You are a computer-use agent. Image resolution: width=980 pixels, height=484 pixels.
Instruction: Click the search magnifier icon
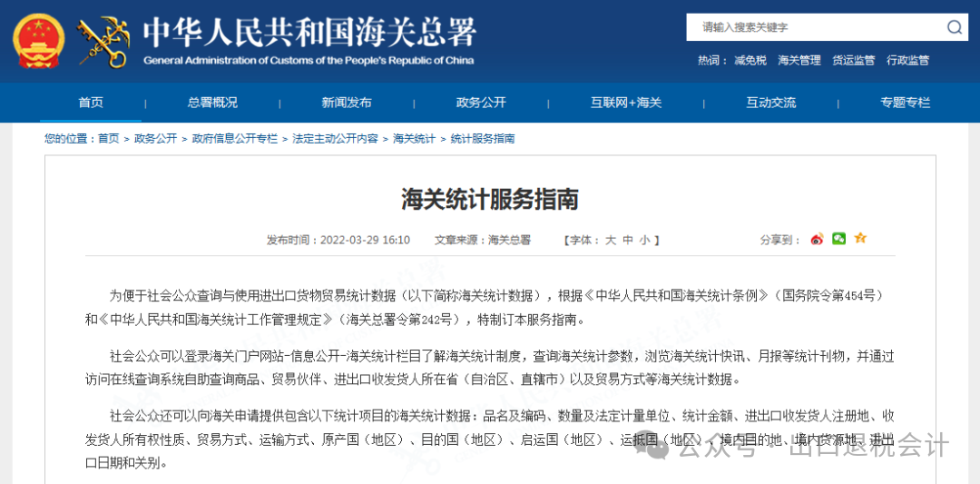point(954,28)
